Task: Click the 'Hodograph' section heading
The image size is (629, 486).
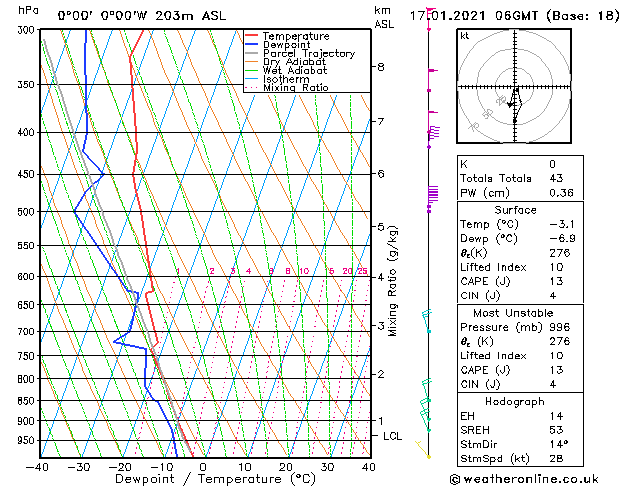Action: [515, 402]
